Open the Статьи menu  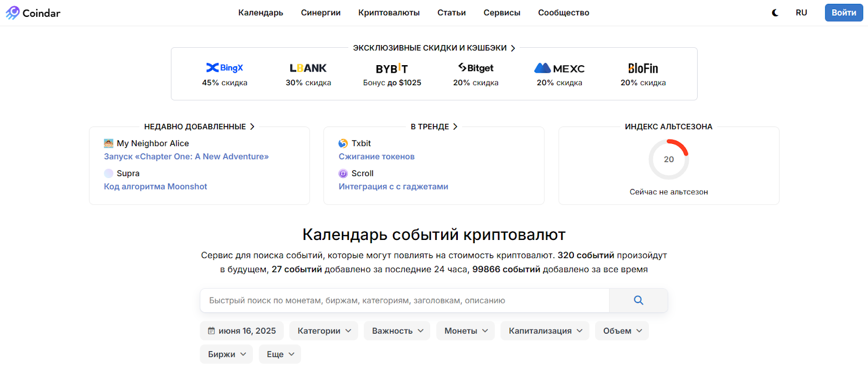(x=451, y=12)
